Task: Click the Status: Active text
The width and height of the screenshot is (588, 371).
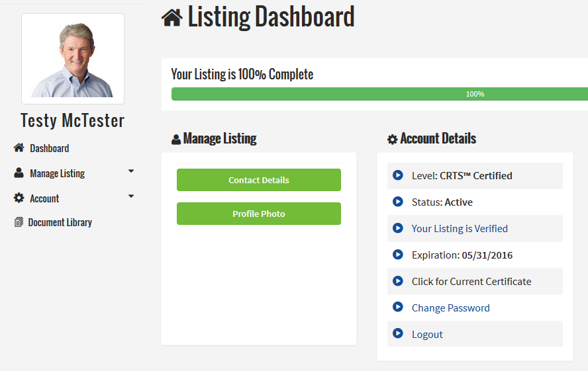Action: pyautogui.click(x=442, y=202)
